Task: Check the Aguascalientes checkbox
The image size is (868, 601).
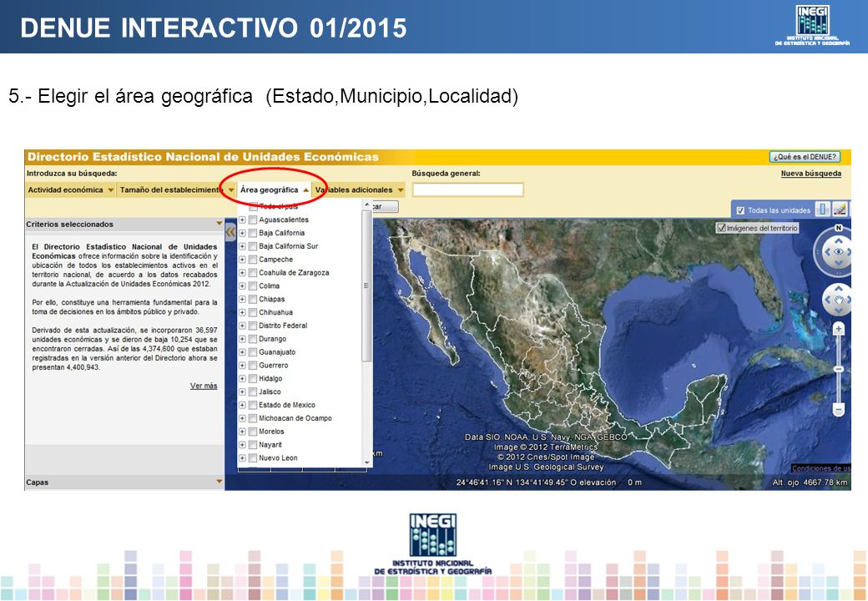Action: coord(253,220)
